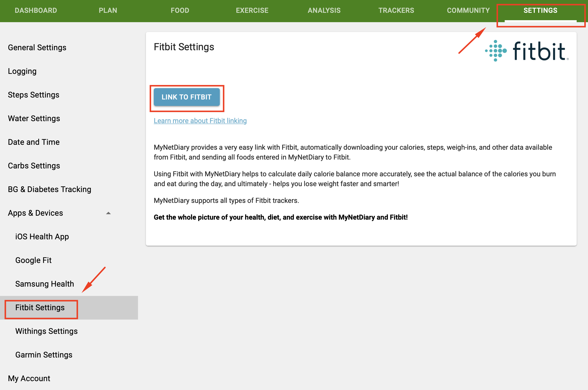Go to the FOOD tab
Viewport: 588px width, 390px height.
point(180,10)
